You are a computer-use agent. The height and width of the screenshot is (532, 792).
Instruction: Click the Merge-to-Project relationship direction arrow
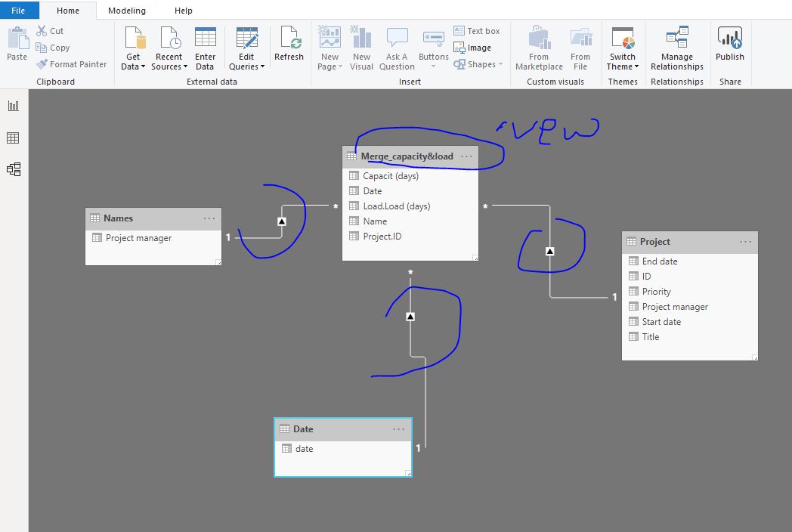coord(550,251)
